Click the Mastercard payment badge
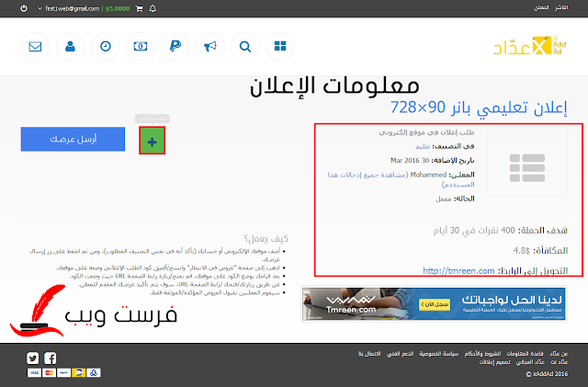Image resolution: width=588 pixels, height=387 pixels. (x=49, y=372)
